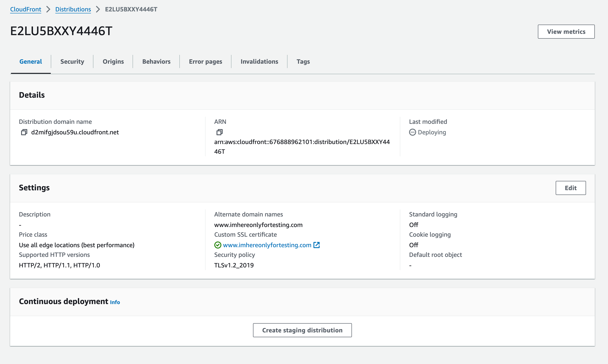This screenshot has height=364, width=608.
Task: Copy the ARN using copy icon
Action: coord(219,132)
